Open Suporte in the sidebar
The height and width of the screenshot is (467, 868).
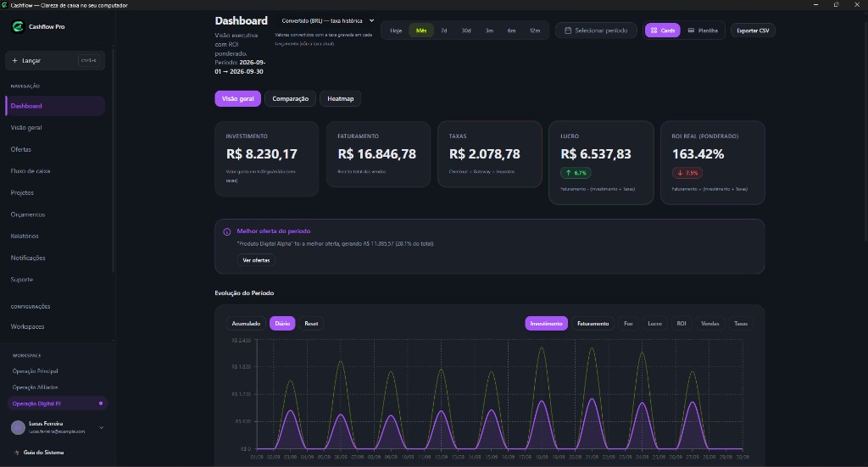(55, 280)
